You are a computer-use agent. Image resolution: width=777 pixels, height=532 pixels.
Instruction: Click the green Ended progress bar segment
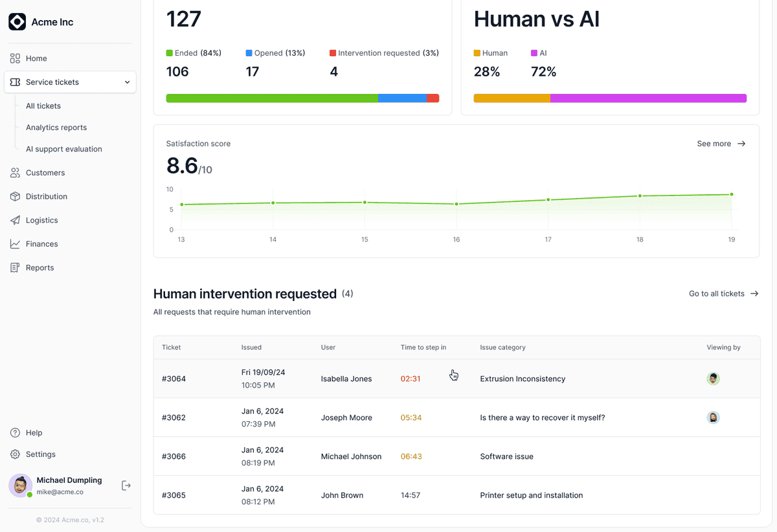pos(272,98)
